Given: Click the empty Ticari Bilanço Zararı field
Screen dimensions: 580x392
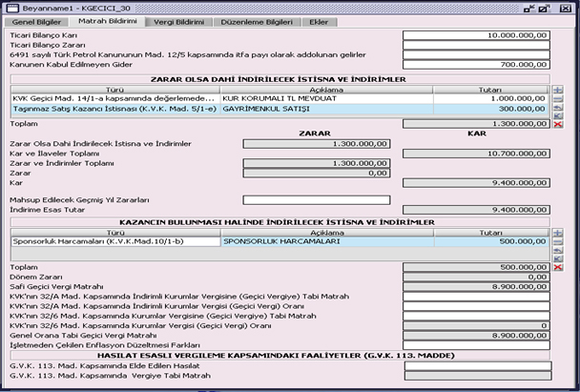Looking at the screenshot, I should coord(476,45).
